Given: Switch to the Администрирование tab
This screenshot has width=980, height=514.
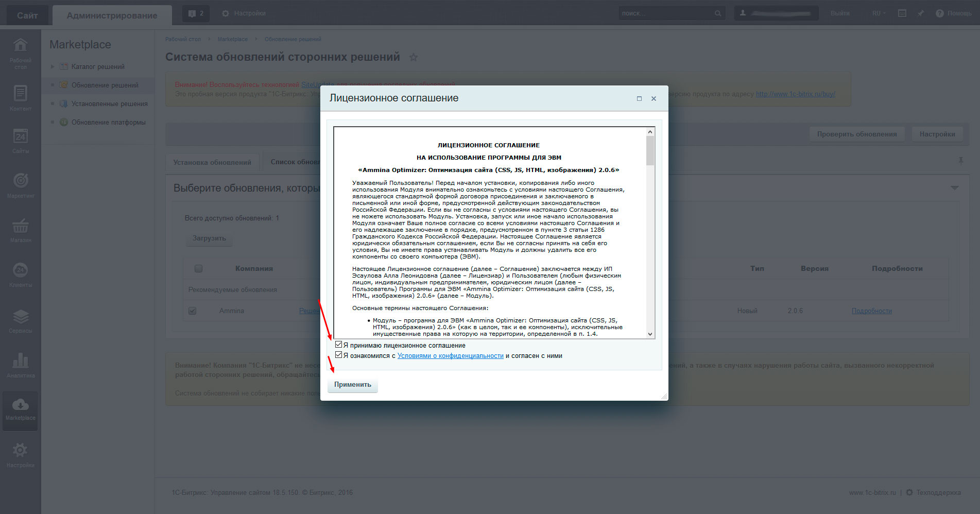Looking at the screenshot, I should click(112, 15).
